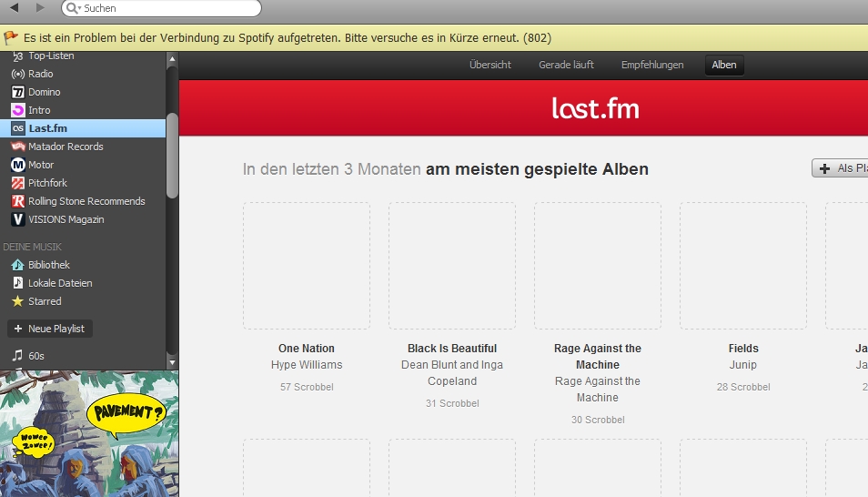Viewport: 868px width, 497px height.
Task: Open artist Dean Blunt and Inga Copeland
Action: tap(452, 373)
